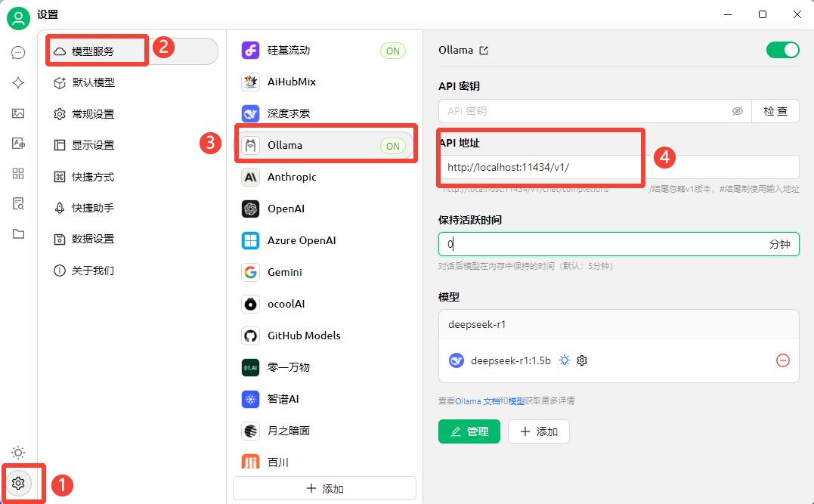Open settings via the gear icon
Viewport: 814px width, 504px height.
click(18, 484)
